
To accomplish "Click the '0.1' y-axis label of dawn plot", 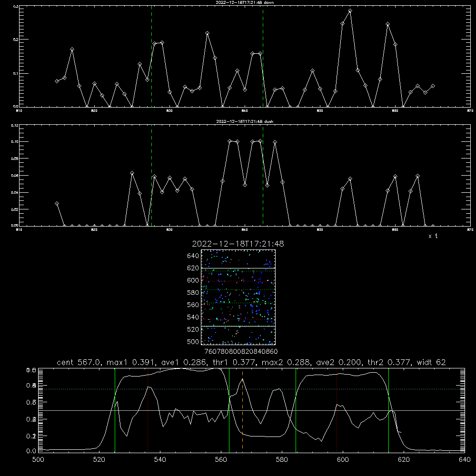I will click(15, 73).
